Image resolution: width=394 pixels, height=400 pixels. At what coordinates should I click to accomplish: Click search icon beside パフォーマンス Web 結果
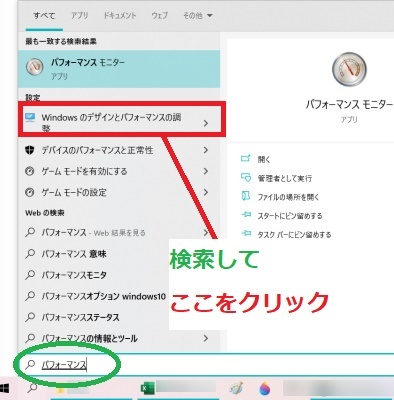point(30,232)
